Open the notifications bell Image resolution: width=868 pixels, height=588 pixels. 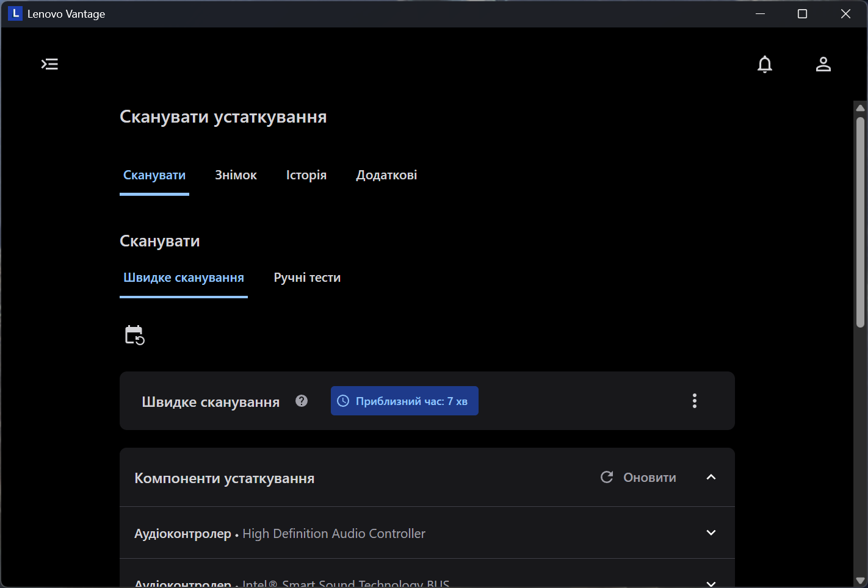[x=764, y=64]
